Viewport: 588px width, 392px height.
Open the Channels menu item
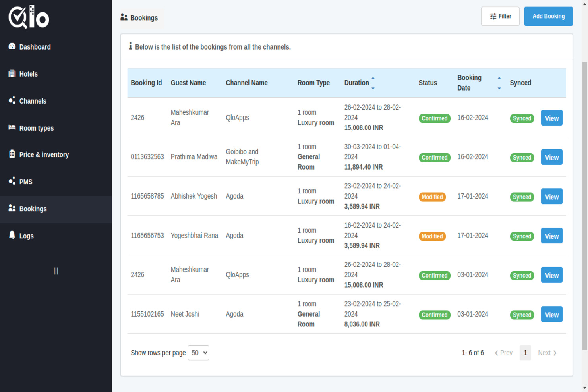click(33, 101)
